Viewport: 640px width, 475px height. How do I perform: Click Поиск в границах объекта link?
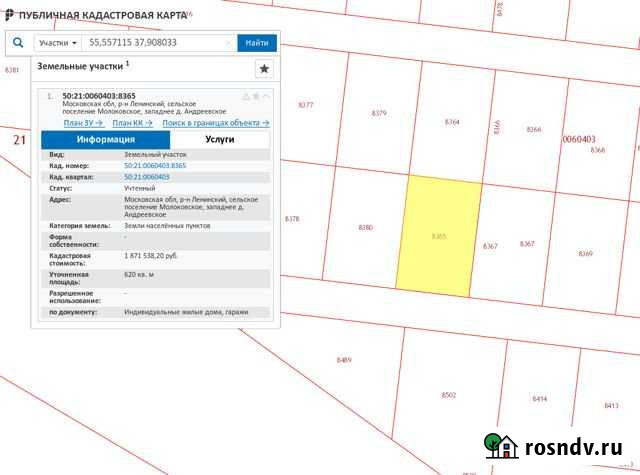pos(217,123)
